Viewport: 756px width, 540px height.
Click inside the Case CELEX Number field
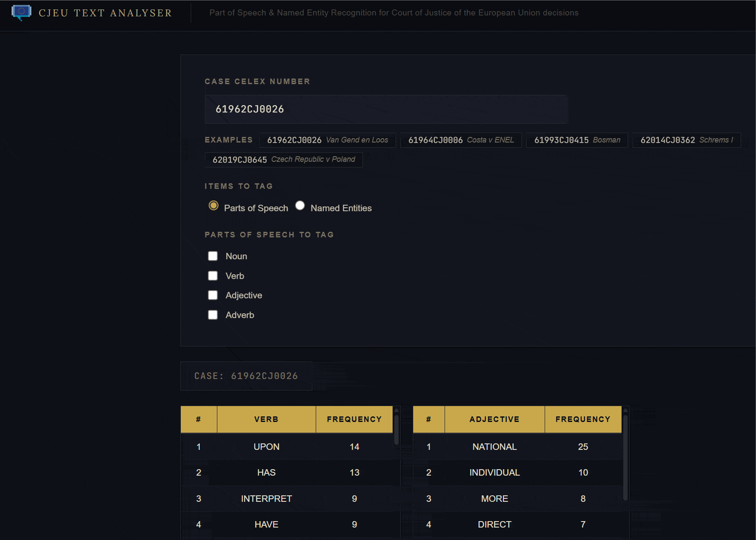pos(385,109)
